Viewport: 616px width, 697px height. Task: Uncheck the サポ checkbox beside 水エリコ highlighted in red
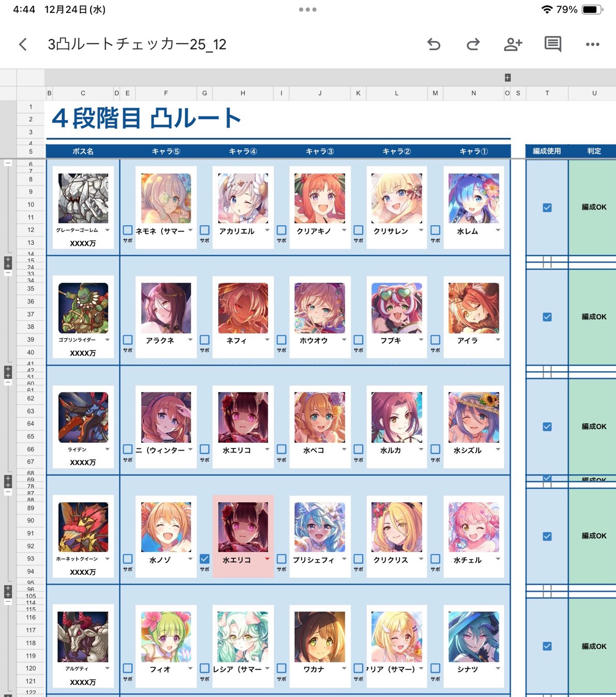tap(205, 559)
